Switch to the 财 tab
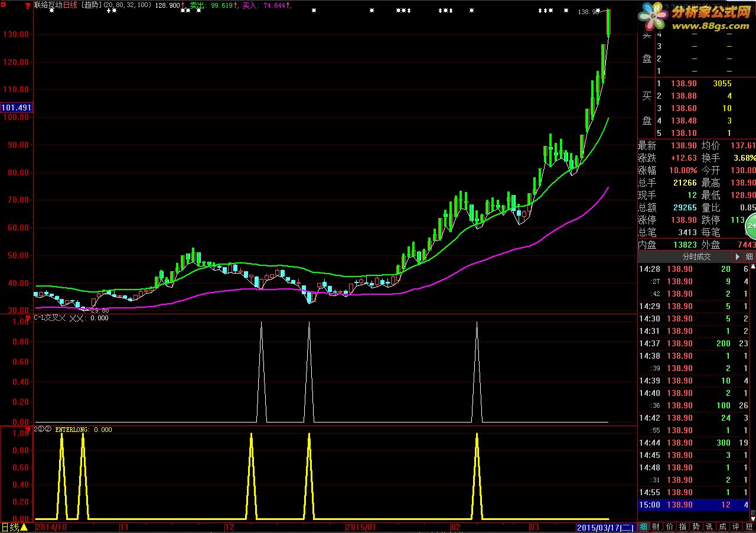 [657, 526]
